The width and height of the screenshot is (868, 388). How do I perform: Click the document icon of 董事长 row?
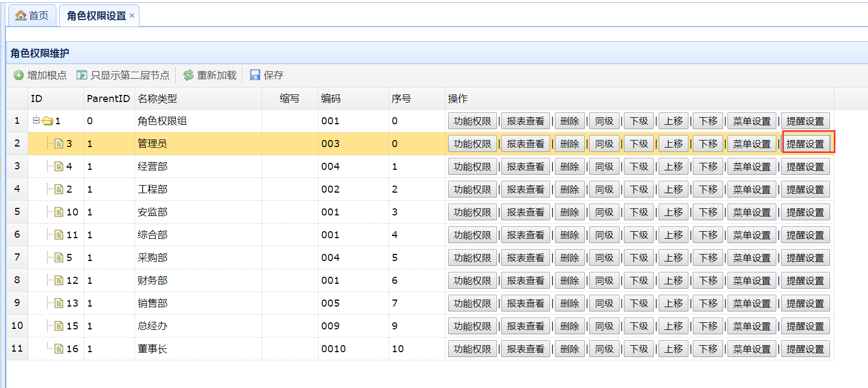59,349
